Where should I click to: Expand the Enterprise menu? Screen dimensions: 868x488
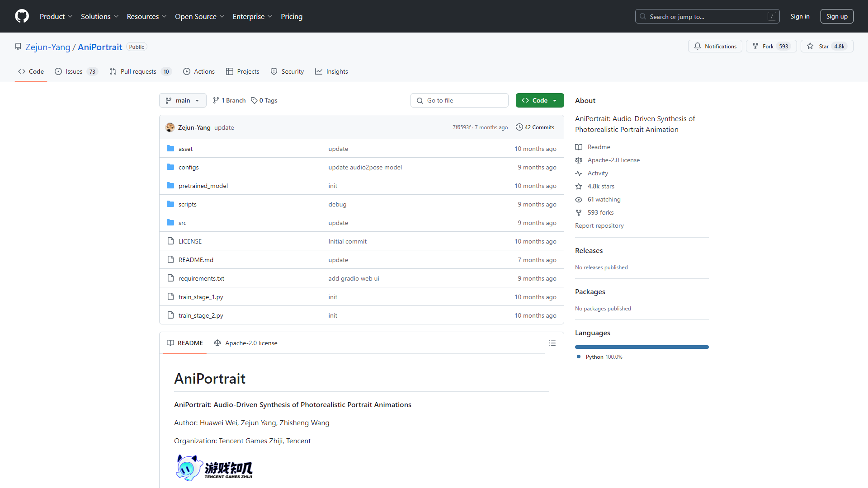253,16
